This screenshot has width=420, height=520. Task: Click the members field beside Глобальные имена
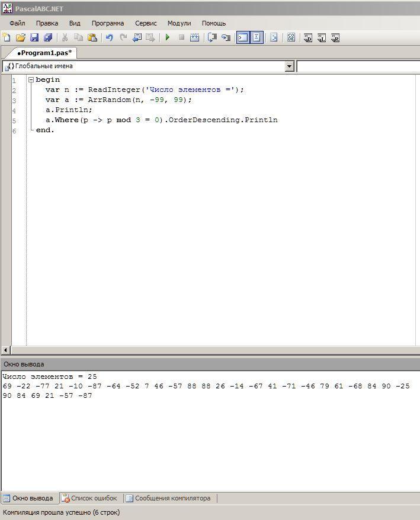[x=358, y=66]
